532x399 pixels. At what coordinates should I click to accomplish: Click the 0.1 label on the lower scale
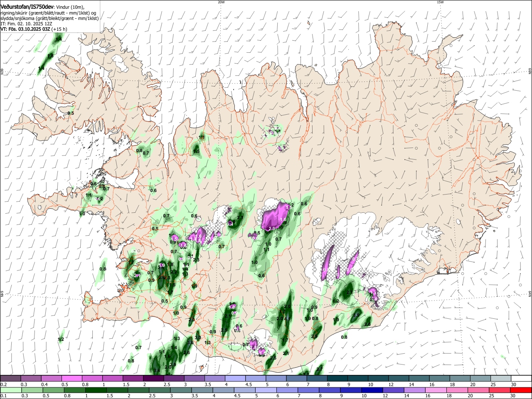(x=3, y=396)
